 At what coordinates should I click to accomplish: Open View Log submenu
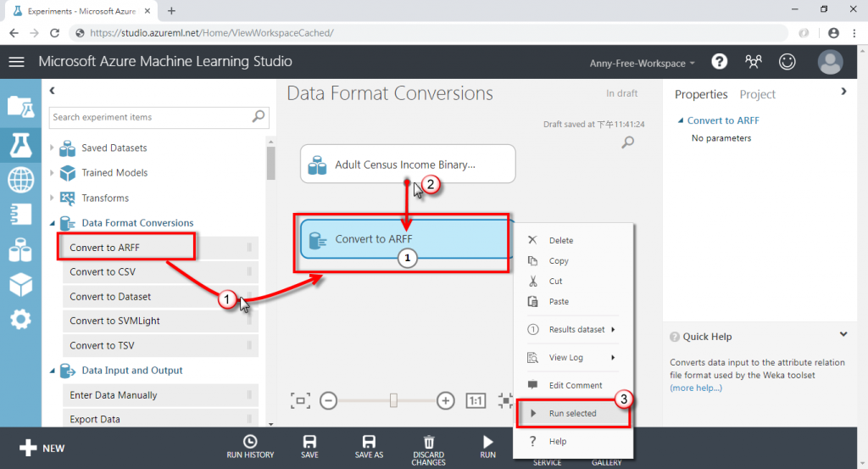coord(574,358)
